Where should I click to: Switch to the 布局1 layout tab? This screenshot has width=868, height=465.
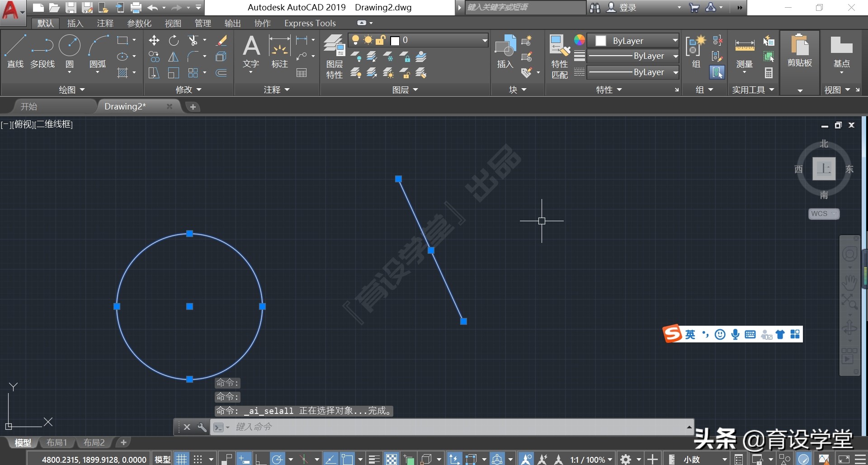click(57, 442)
